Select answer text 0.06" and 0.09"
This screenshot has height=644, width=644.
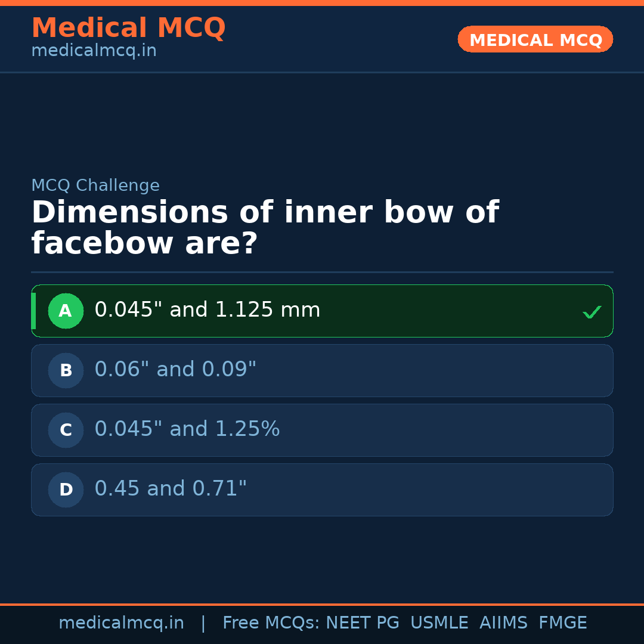pos(175,370)
